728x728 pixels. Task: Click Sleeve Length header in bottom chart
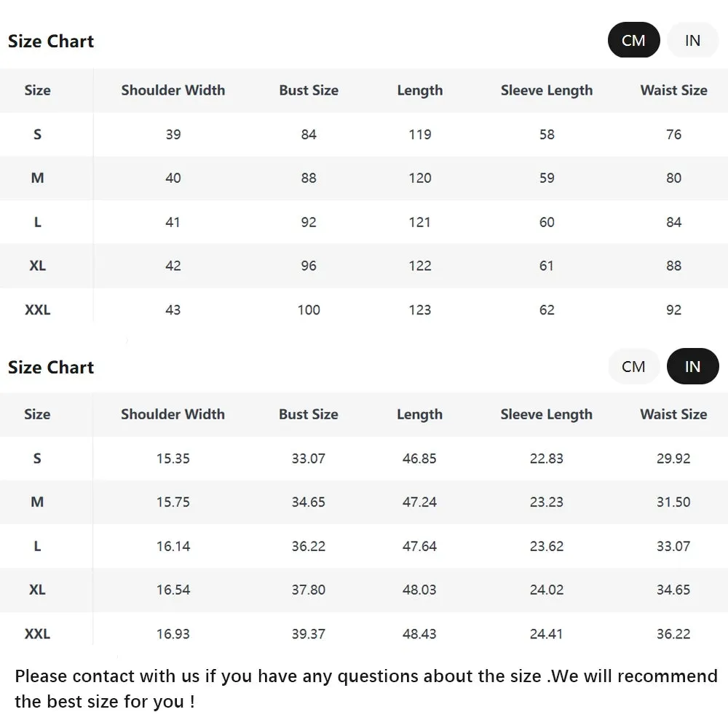click(547, 414)
